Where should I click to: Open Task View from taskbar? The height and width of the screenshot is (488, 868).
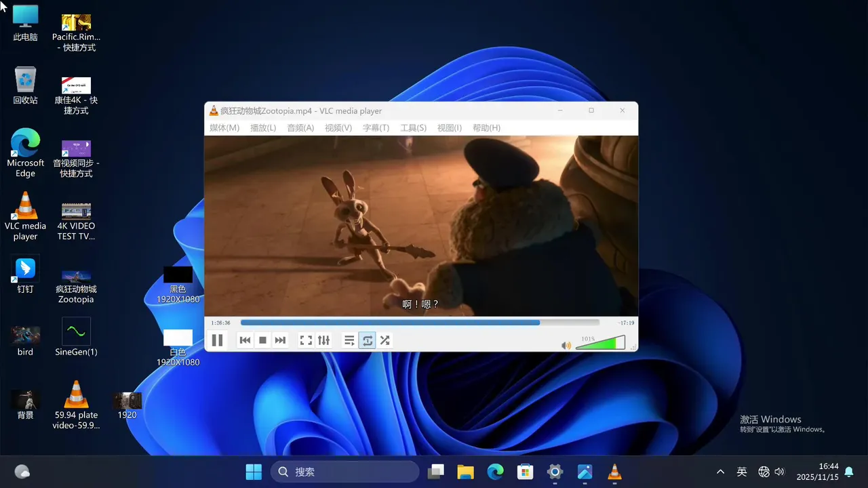pyautogui.click(x=436, y=472)
